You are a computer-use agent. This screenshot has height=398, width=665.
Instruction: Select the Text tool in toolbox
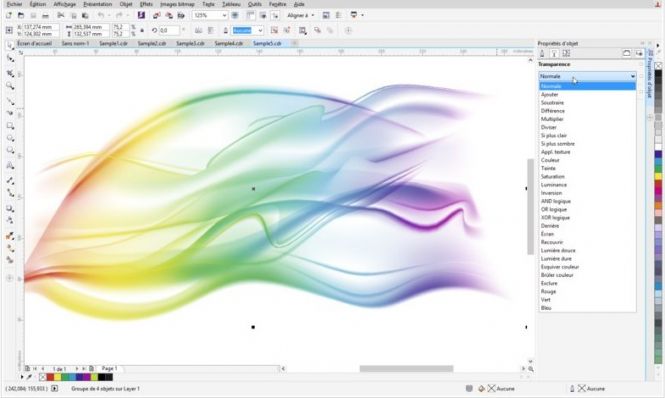click(x=10, y=166)
